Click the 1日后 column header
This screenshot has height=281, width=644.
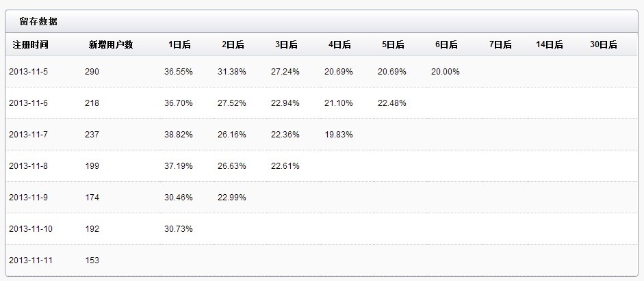[179, 45]
